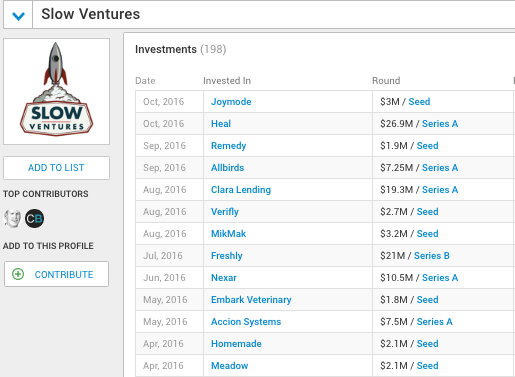
Task: Open the Verifly company link
Action: point(225,212)
